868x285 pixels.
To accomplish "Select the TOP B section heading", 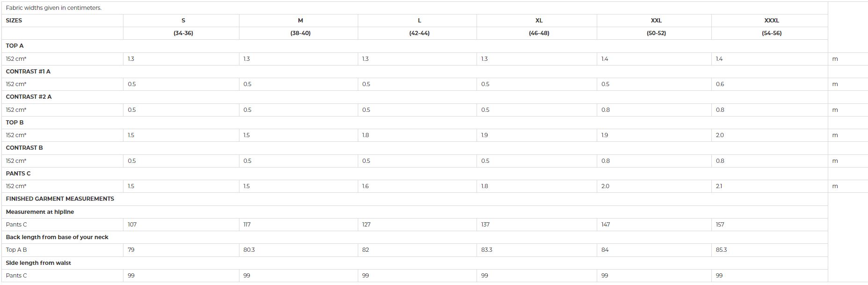I will 15,123.
